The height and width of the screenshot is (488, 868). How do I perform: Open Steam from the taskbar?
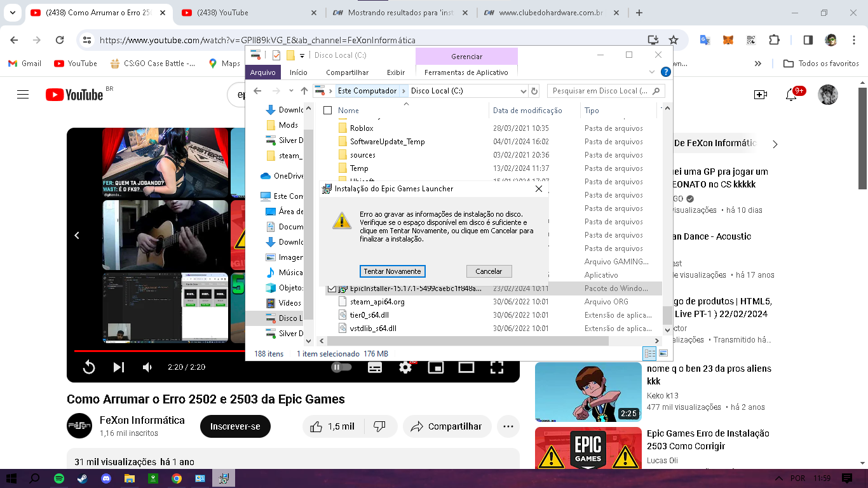click(83, 478)
